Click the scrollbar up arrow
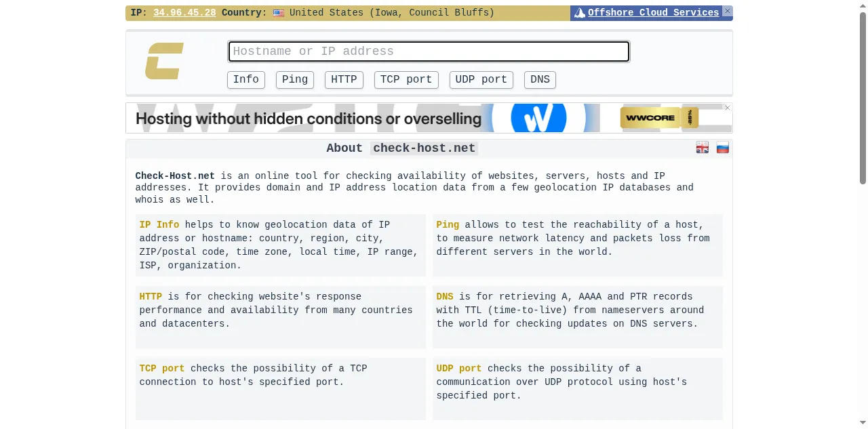The image size is (868, 429). tap(863, 5)
